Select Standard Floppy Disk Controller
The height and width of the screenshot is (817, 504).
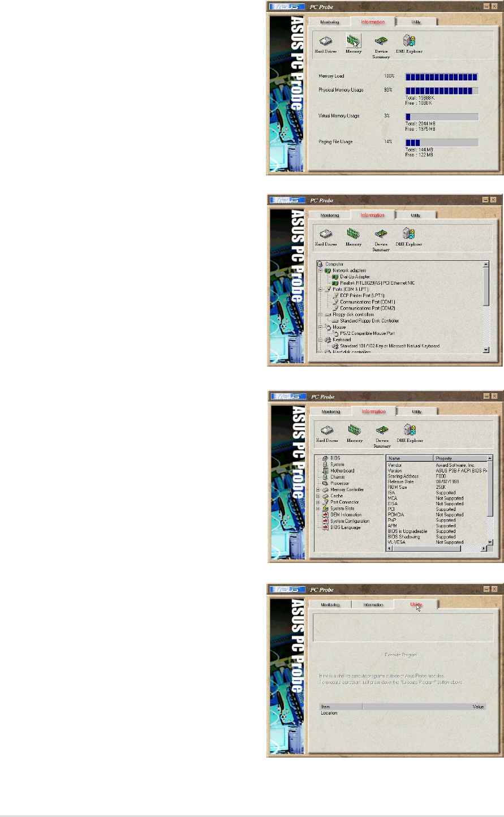365,321
